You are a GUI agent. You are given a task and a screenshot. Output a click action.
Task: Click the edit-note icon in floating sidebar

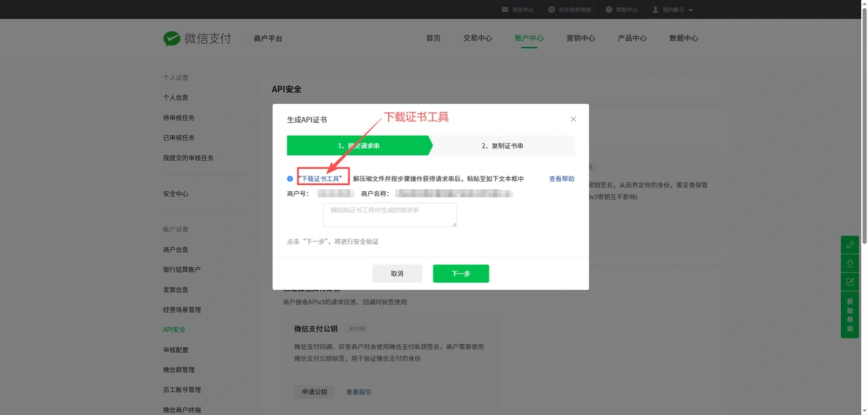pos(850,281)
